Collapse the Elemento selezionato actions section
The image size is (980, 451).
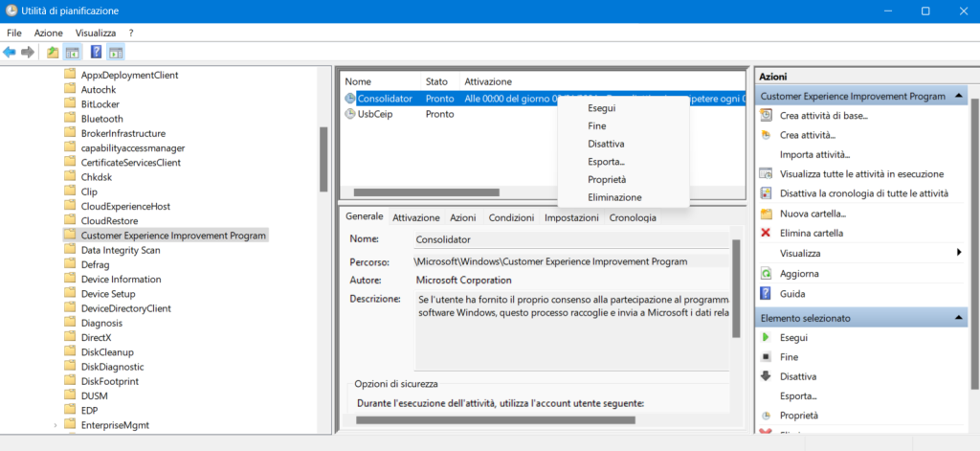960,317
